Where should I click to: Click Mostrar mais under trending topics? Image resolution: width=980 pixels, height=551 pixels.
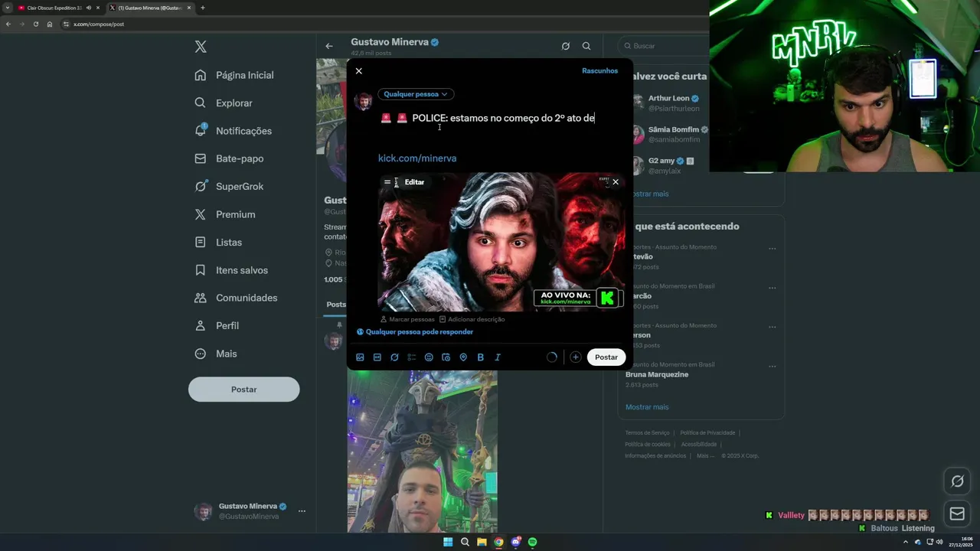(x=647, y=407)
